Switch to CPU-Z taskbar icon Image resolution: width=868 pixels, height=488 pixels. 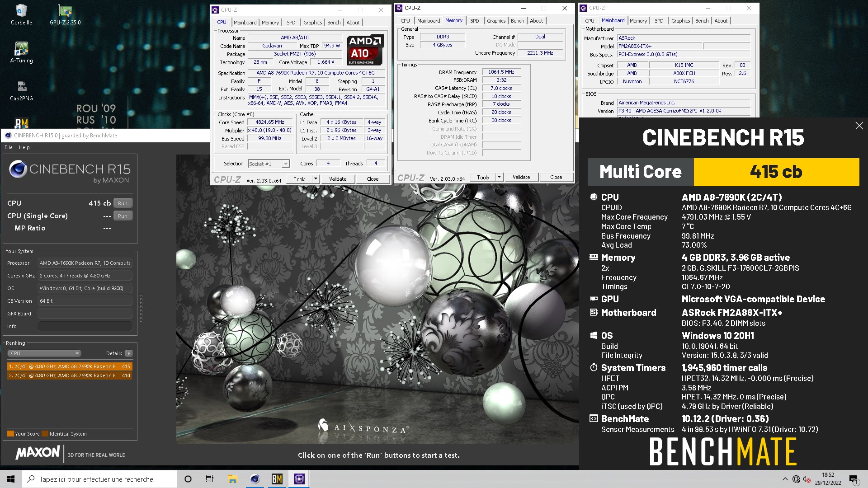click(x=299, y=479)
